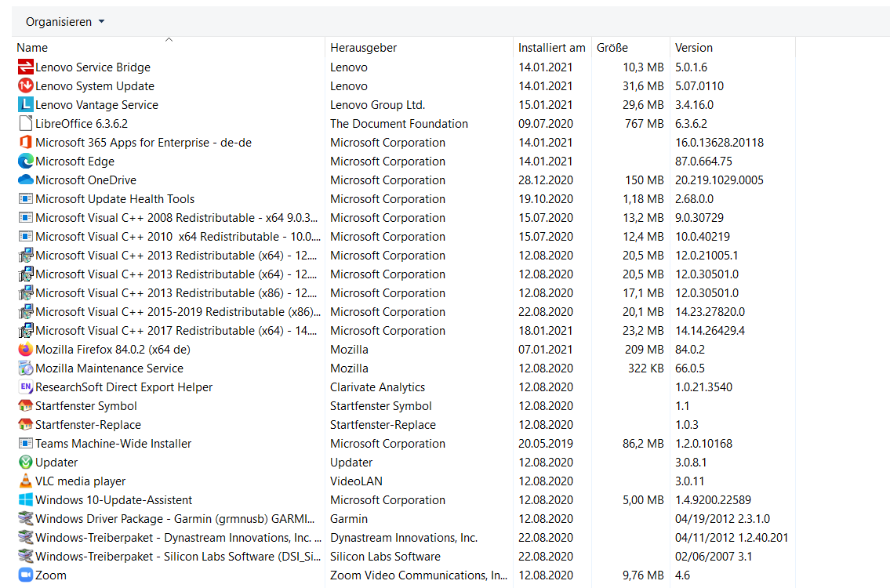Viewport: 890px width, 588px height.
Task: Select the LibreOffice 6.3.6.2 entry name
Action: (x=82, y=123)
